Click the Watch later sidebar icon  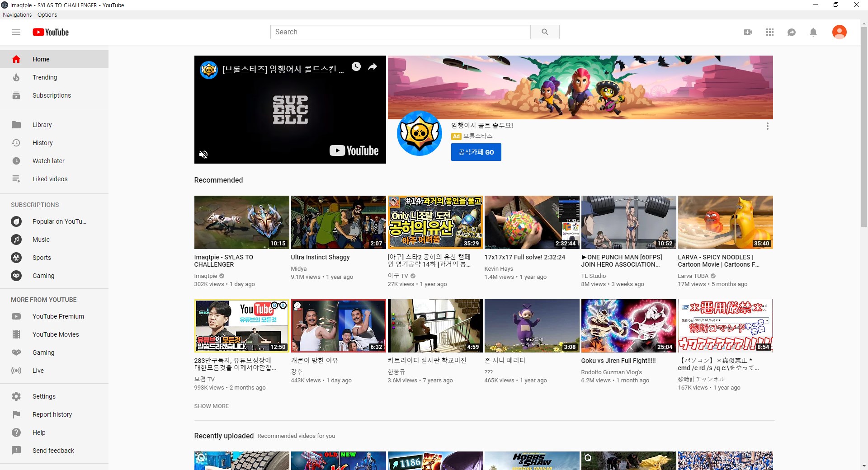tap(16, 161)
